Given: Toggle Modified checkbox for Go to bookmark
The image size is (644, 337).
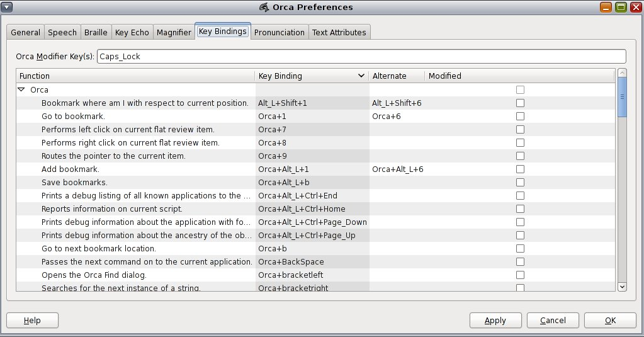Looking at the screenshot, I should click(x=520, y=117).
